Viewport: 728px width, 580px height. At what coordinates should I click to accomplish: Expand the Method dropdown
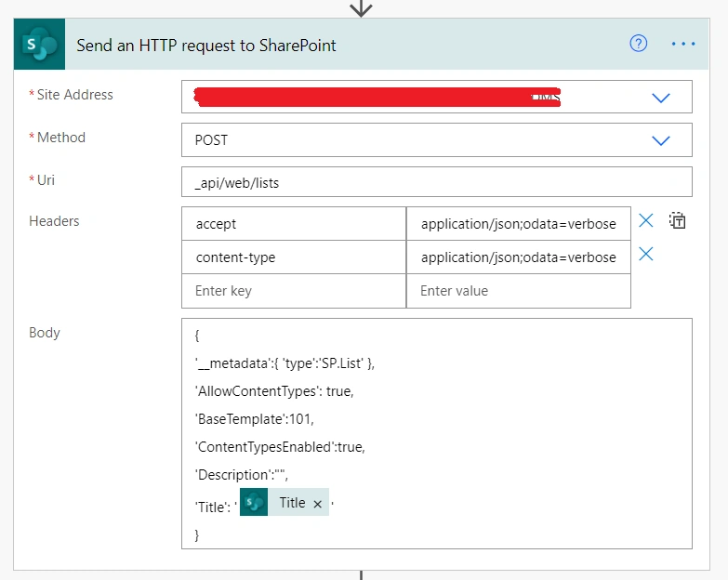pyautogui.click(x=661, y=140)
